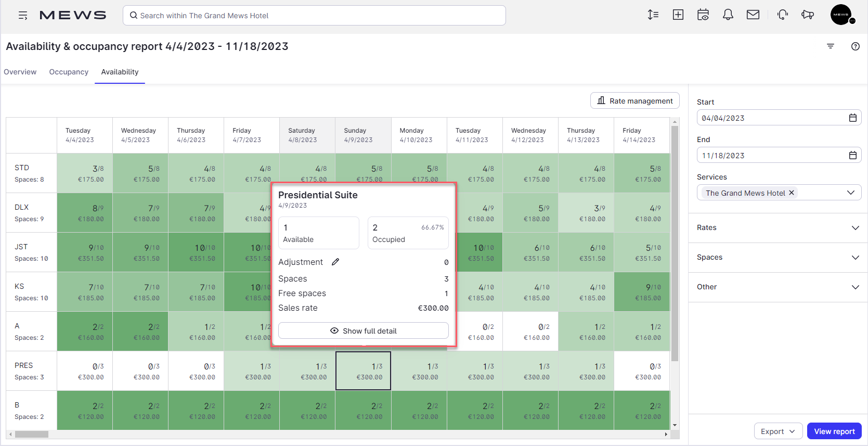Click the help question mark icon
The image size is (868, 446).
click(855, 46)
